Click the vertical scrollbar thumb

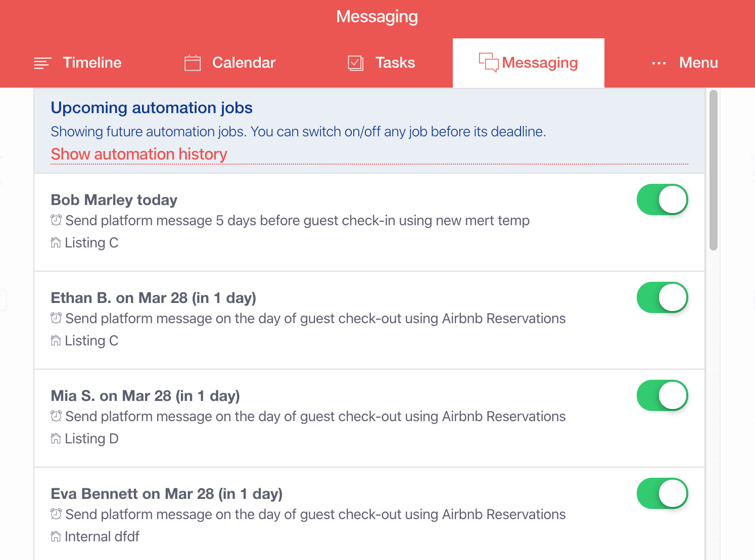coord(714,170)
